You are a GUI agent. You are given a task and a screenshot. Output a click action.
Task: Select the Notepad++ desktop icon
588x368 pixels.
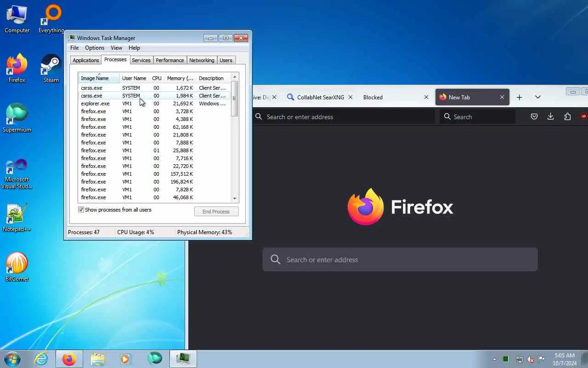pyautogui.click(x=17, y=218)
